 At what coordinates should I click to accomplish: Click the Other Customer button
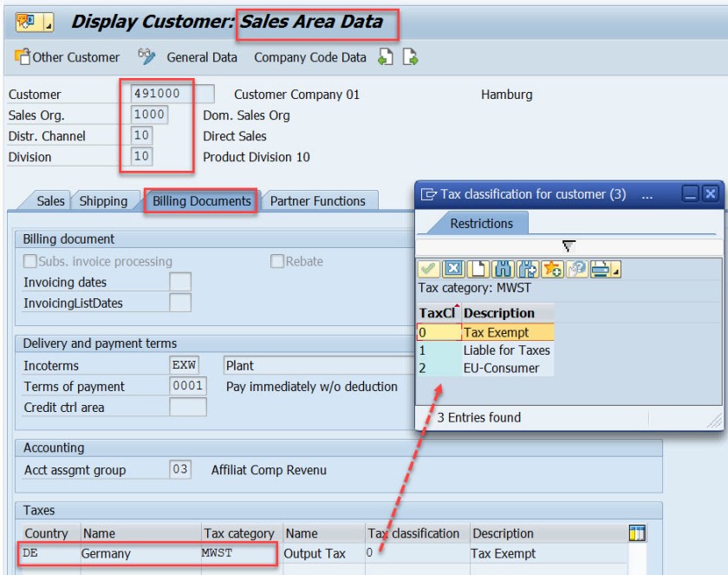(x=68, y=57)
